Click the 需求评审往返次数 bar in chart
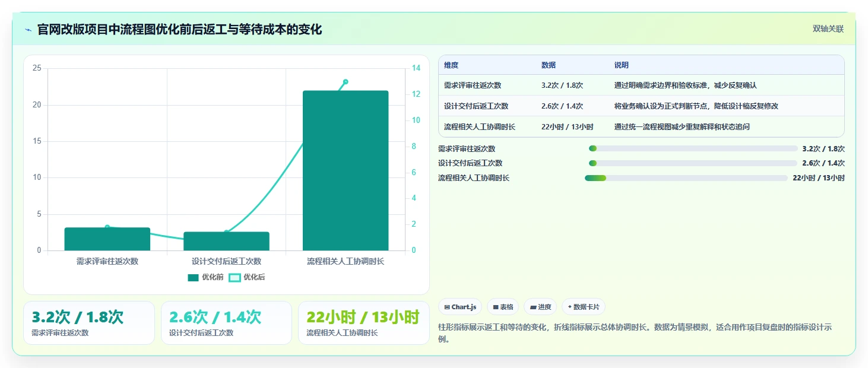The width and height of the screenshot is (868, 368). 107,239
